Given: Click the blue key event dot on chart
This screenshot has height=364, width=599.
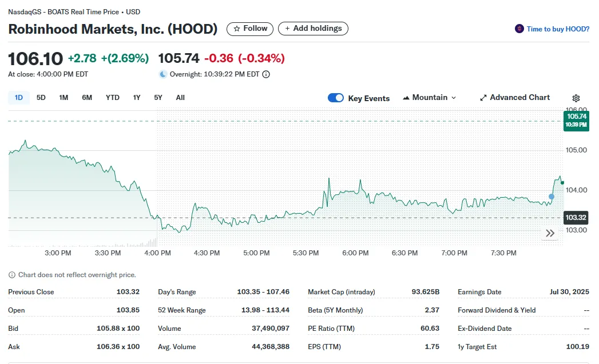Looking at the screenshot, I should coord(552,197).
